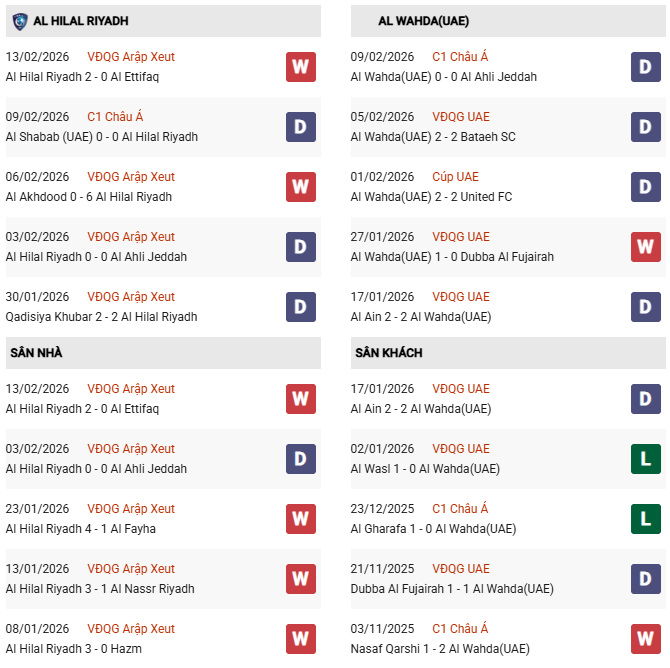
Task: Open the Al Wahda 2-2 United FC match
Action: point(431,197)
